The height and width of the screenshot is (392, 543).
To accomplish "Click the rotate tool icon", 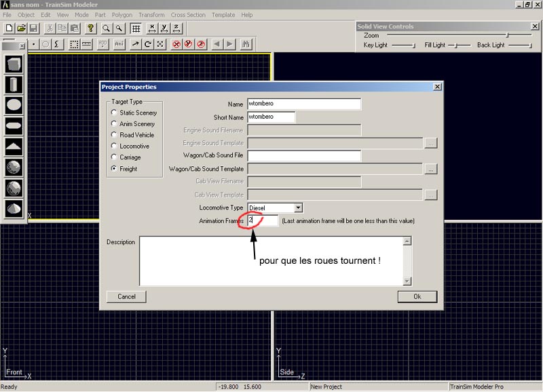I will point(148,44).
